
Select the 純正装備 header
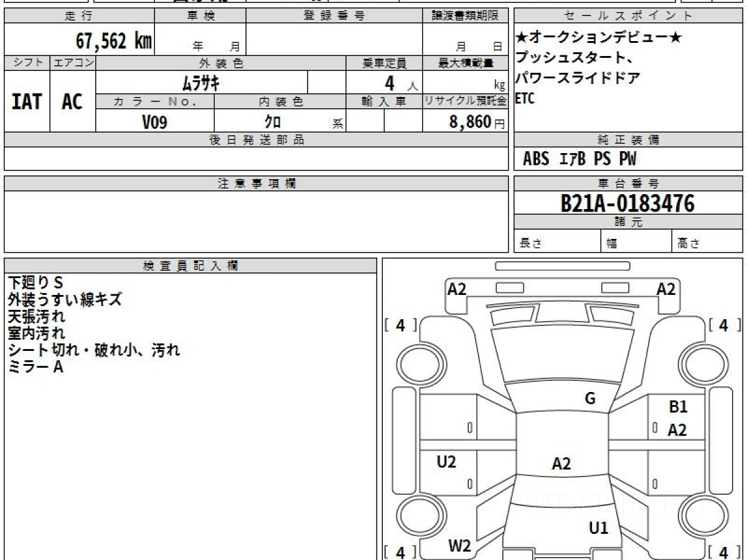(628, 140)
